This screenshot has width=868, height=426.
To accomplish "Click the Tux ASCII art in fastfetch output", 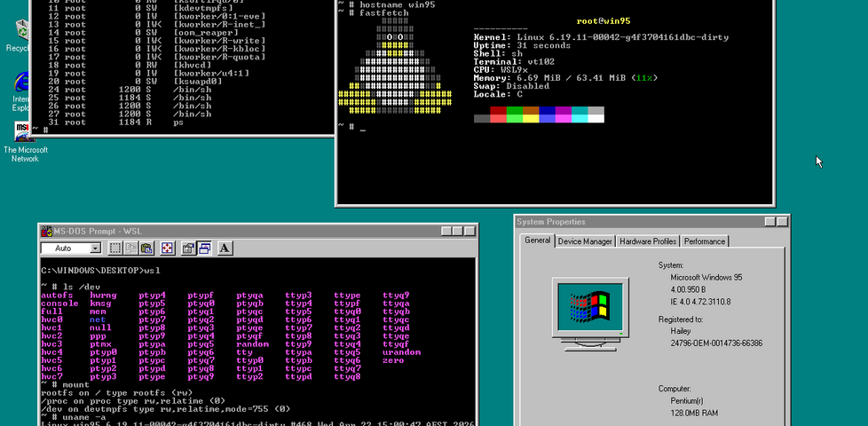I will [395, 67].
